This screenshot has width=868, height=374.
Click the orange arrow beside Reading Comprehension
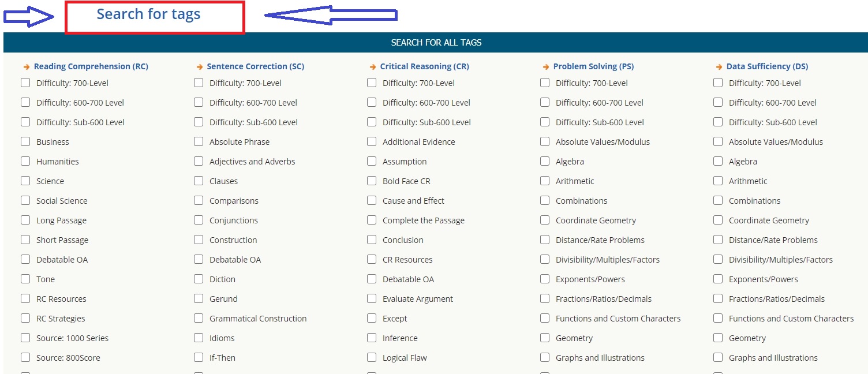(26, 67)
